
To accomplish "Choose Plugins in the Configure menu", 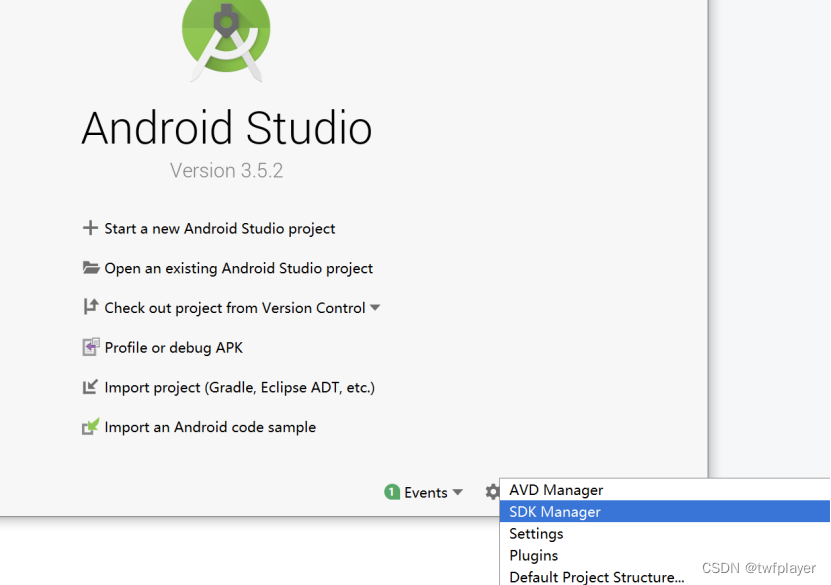I will (665, 555).
